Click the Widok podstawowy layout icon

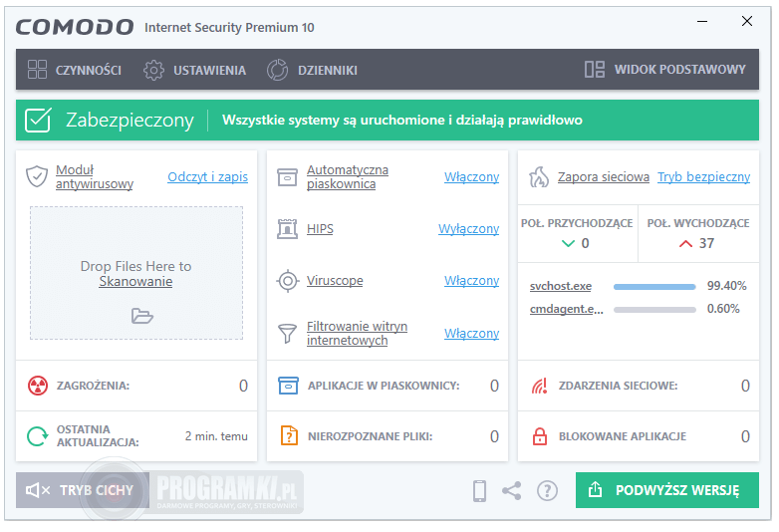tap(595, 70)
